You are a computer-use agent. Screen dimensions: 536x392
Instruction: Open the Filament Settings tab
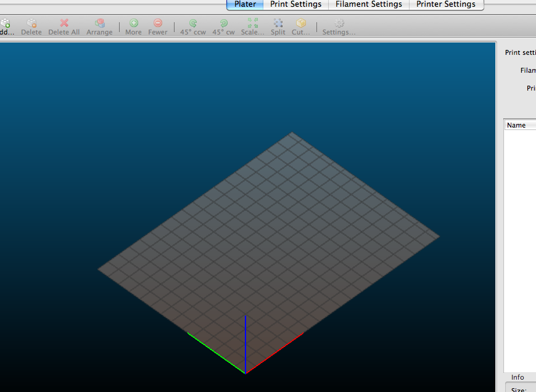pyautogui.click(x=368, y=4)
